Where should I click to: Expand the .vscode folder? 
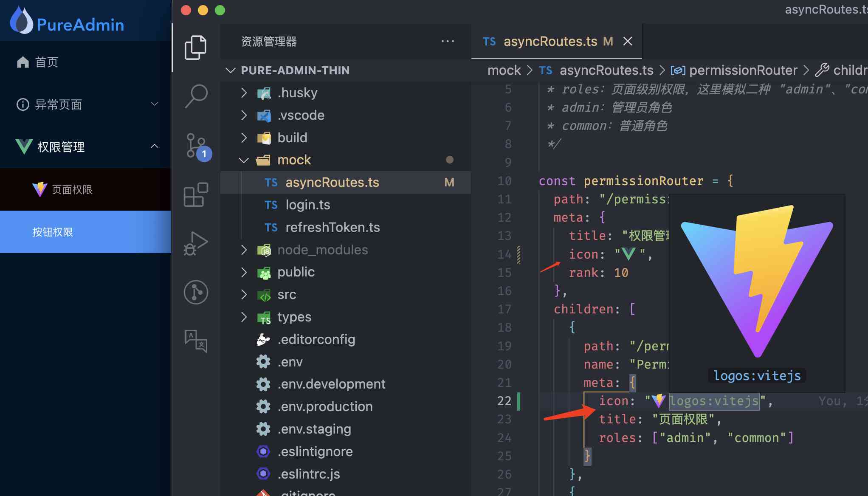click(x=244, y=115)
